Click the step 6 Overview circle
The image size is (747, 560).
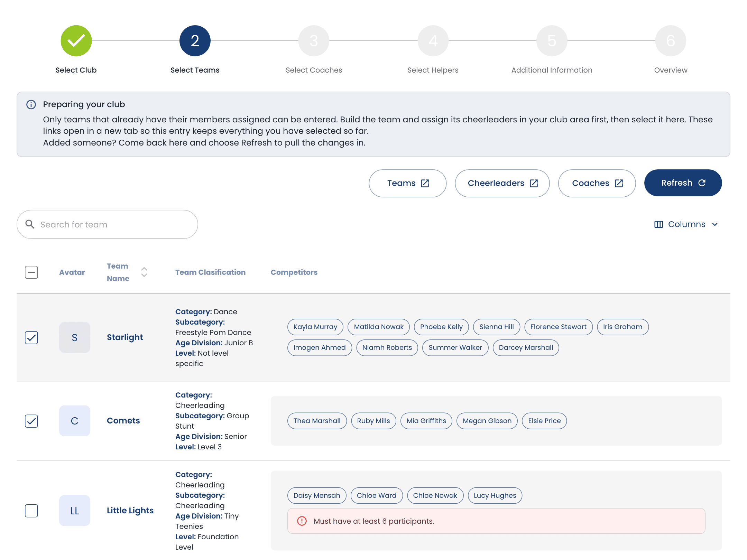pos(671,41)
